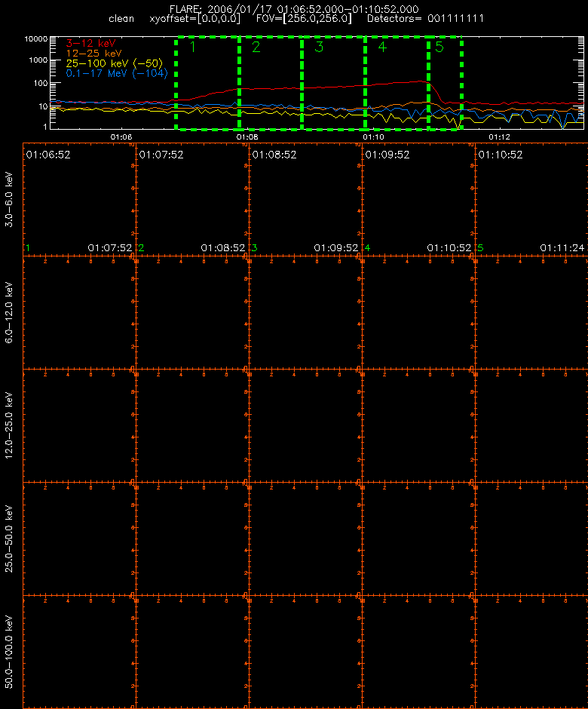This screenshot has width=588, height=709.
Task: Click the 01:06:52 start time in the image grid
Action: pyautogui.click(x=48, y=155)
